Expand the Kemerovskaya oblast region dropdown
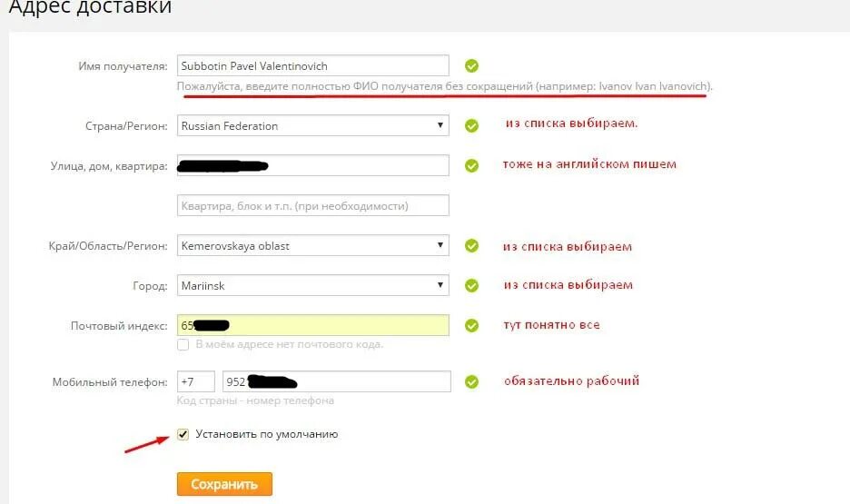This screenshot has width=850, height=504. click(x=312, y=246)
